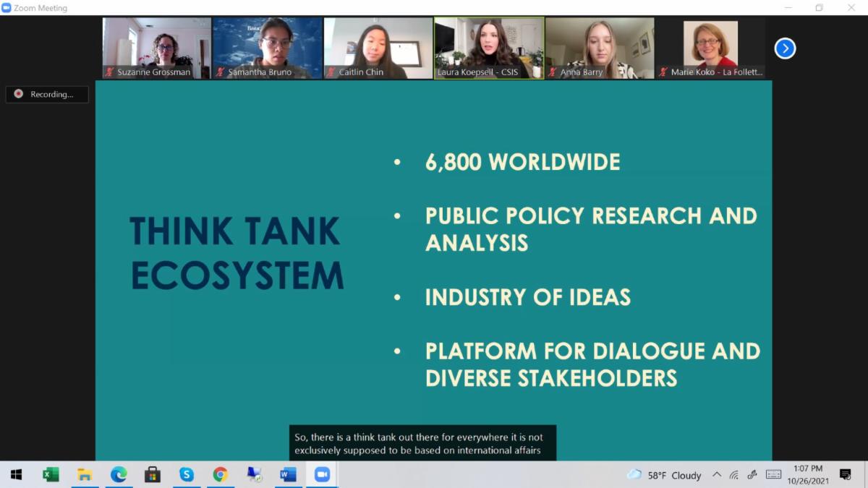Click the "INDUSTRY OF IDEAS" bullet text
Viewport: 868px width, 488px height.
click(528, 297)
